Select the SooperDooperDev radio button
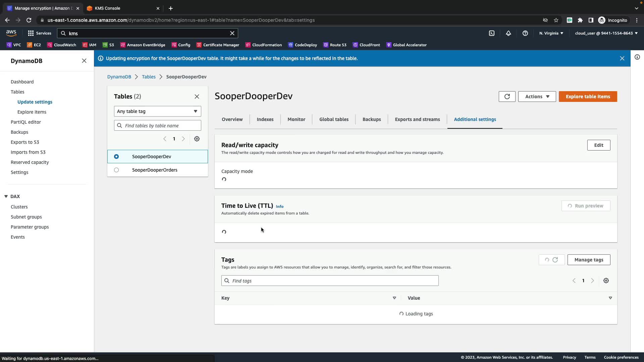 [x=116, y=157]
